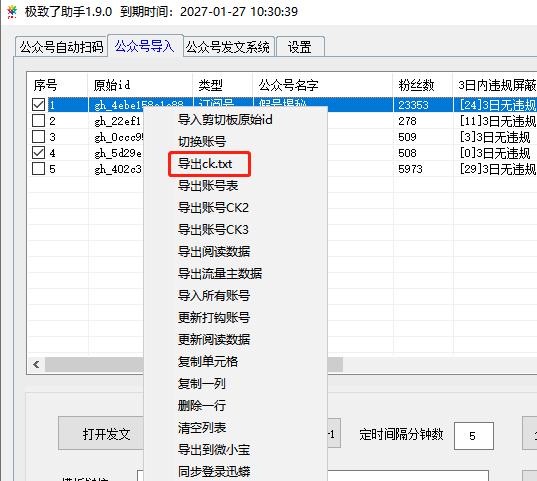Select 导出流量主数据 menu entry
Screen dimensions: 537x481
(x=220, y=274)
